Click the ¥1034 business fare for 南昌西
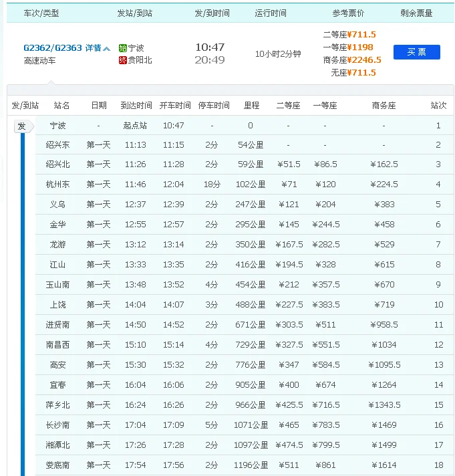Viewport: 455px width, 476px height. (384, 344)
